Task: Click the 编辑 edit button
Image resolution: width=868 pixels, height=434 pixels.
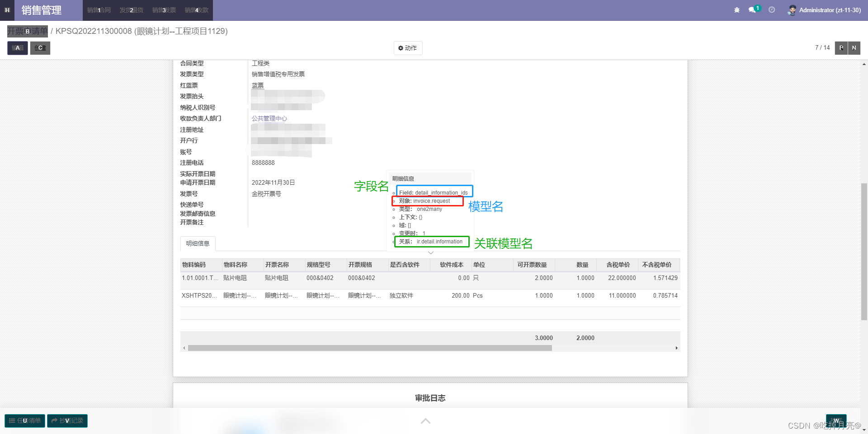Action: pos(17,48)
